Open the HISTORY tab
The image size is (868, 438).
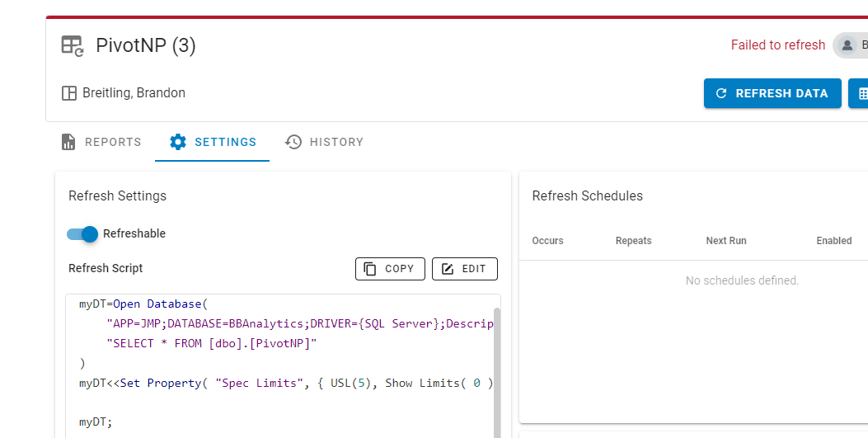point(324,142)
